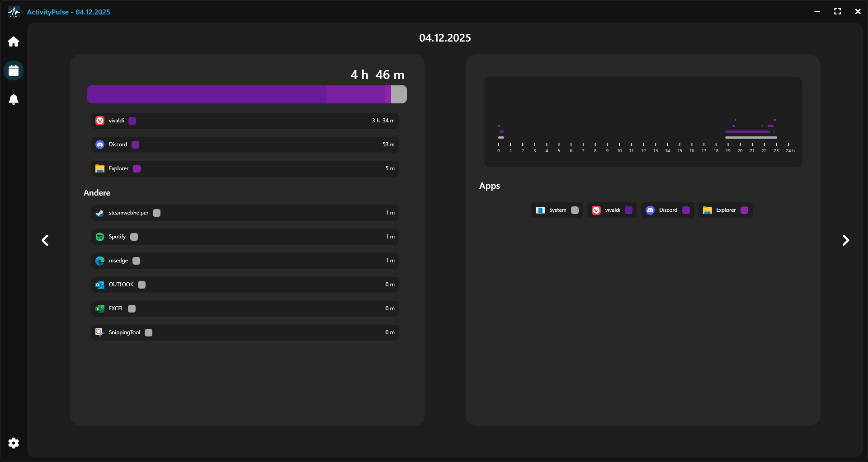Select the Explorer chip under Apps

[x=725, y=210]
